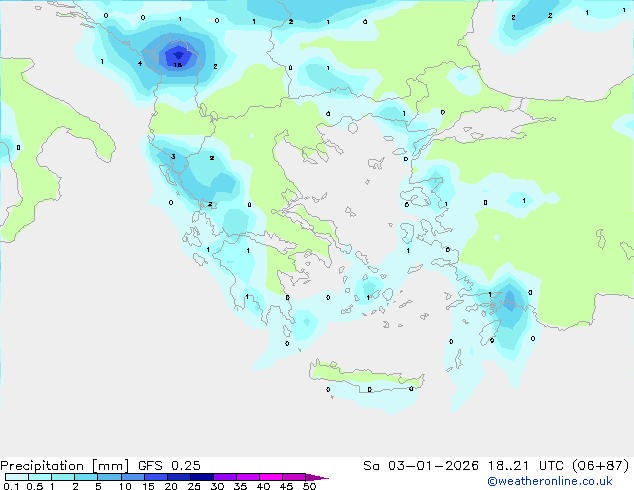Click the "4" precipitation value on map

click(x=139, y=63)
